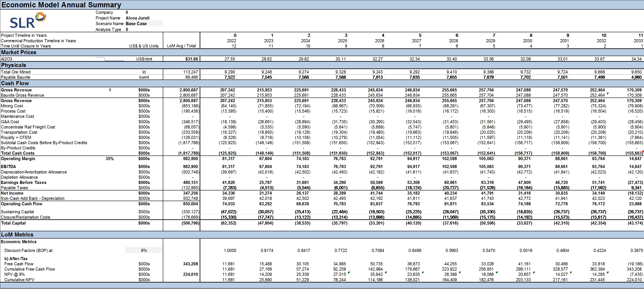Image resolution: width=644 pixels, height=289 pixels.
Task: Click the Cash Flow section header
Action: 15,83
